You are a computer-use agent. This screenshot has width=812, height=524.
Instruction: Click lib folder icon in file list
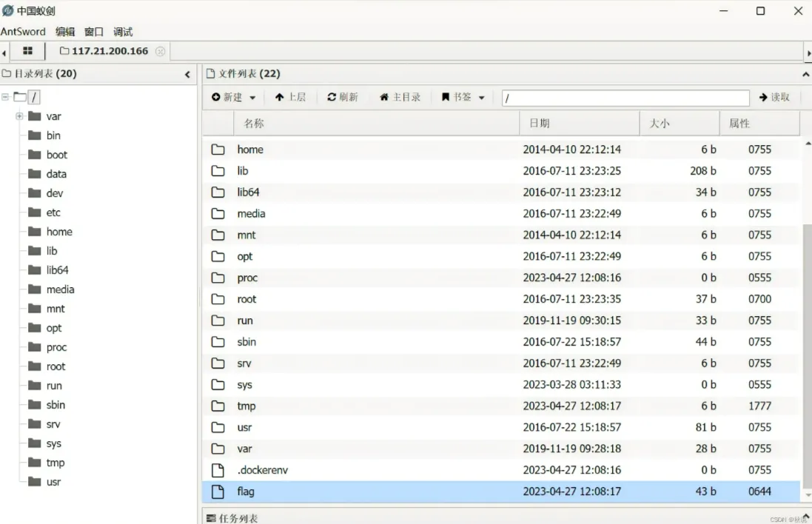pyautogui.click(x=218, y=170)
